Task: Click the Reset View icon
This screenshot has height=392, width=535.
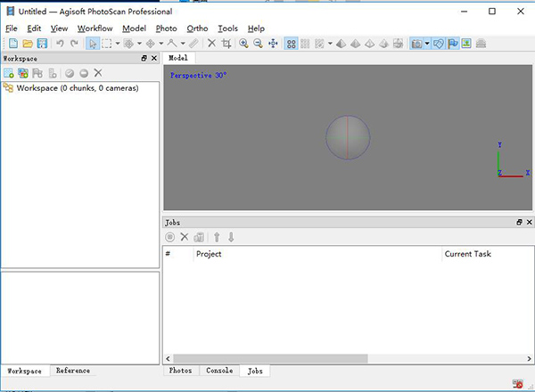Action: (x=273, y=43)
